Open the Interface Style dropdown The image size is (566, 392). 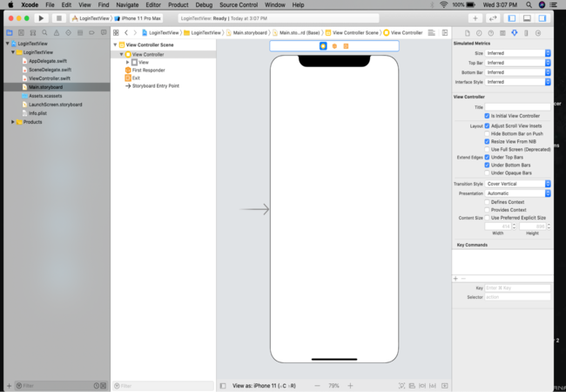(517, 82)
